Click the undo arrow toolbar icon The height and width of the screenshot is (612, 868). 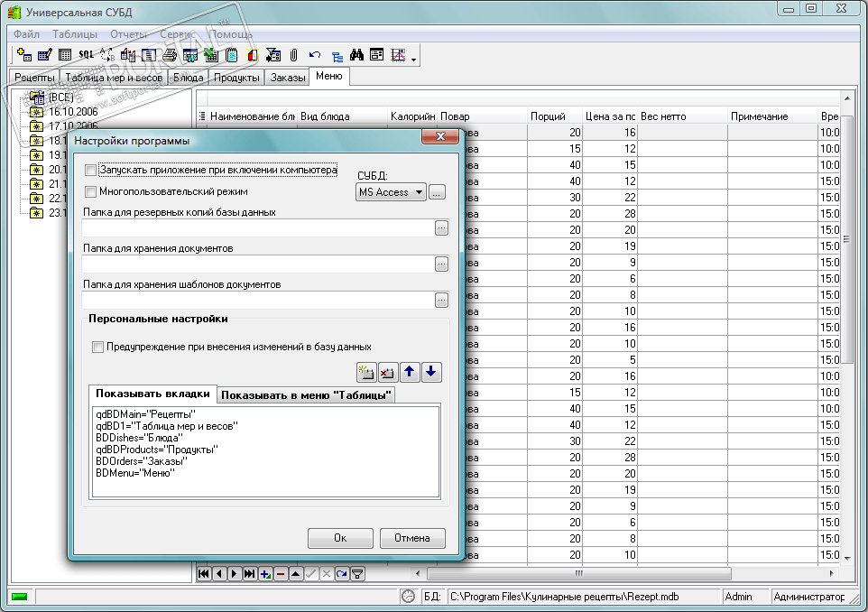pyautogui.click(x=315, y=55)
